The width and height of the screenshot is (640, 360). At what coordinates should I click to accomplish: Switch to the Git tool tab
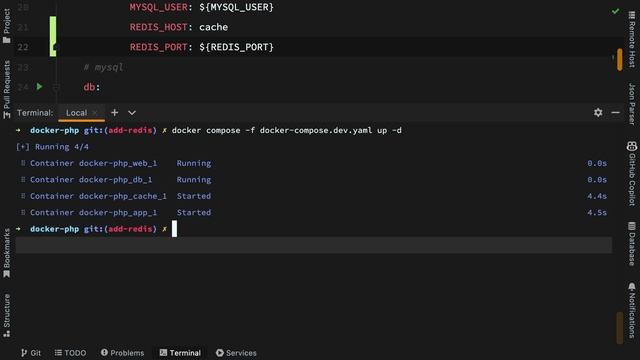[x=31, y=353]
